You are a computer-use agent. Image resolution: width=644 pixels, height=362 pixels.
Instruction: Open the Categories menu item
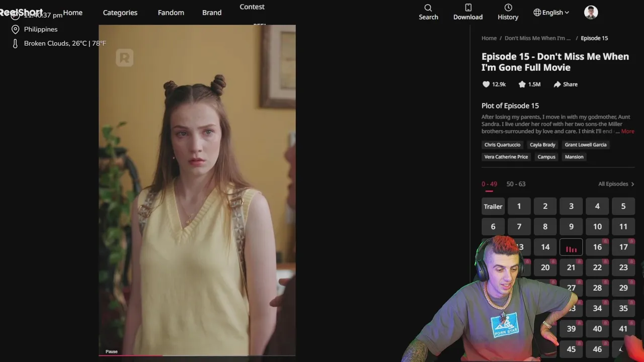click(120, 13)
